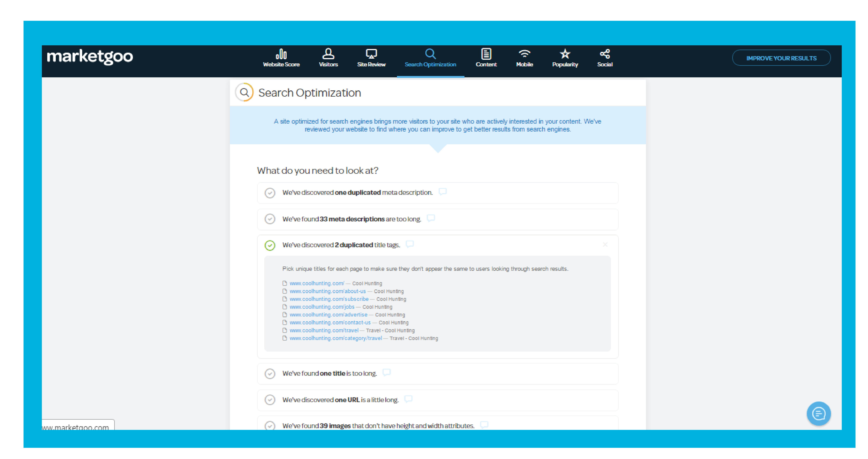The image size is (868, 459).
Task: Switch to the Popularity tab
Action: pos(565,58)
